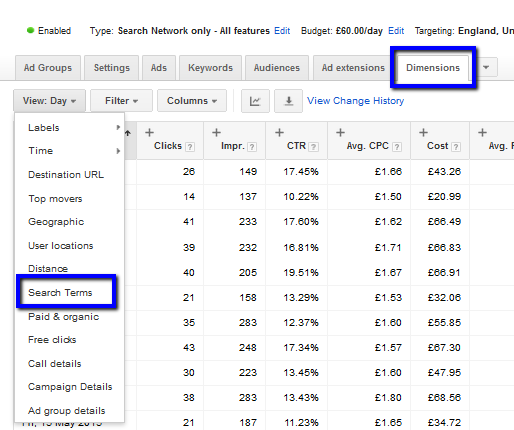This screenshot has width=514, height=430.
Task: Click the plus icon above Avg. CPC column
Action: click(340, 133)
